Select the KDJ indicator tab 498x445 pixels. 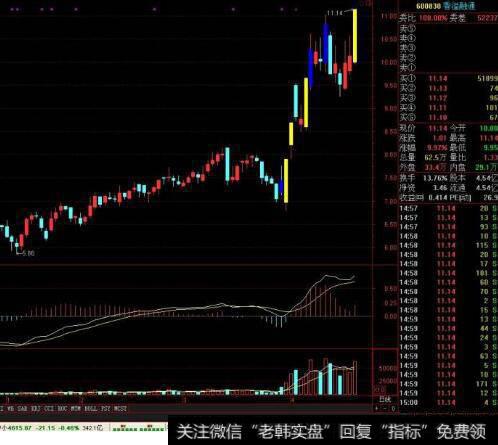point(36,408)
